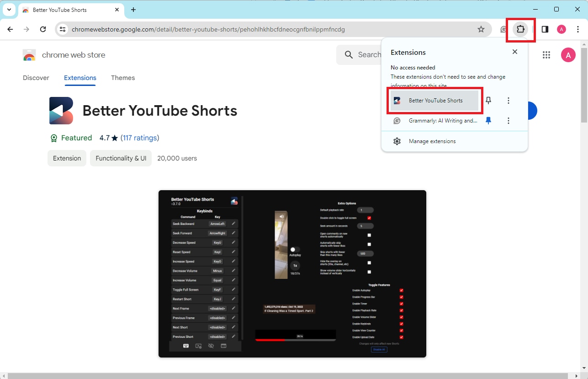The image size is (588, 379).
Task: Open the Chrome three-dot menu
Action: point(578,29)
